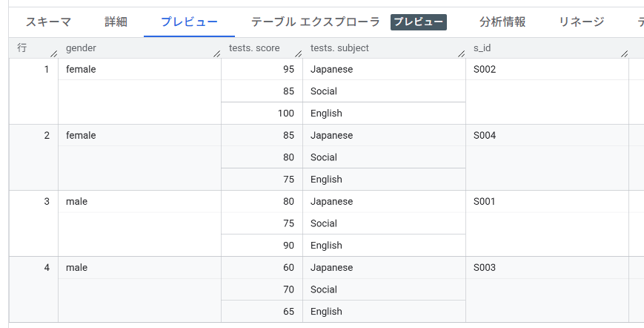Click the s_id column resize handle
The image size is (644, 328).
624,53
